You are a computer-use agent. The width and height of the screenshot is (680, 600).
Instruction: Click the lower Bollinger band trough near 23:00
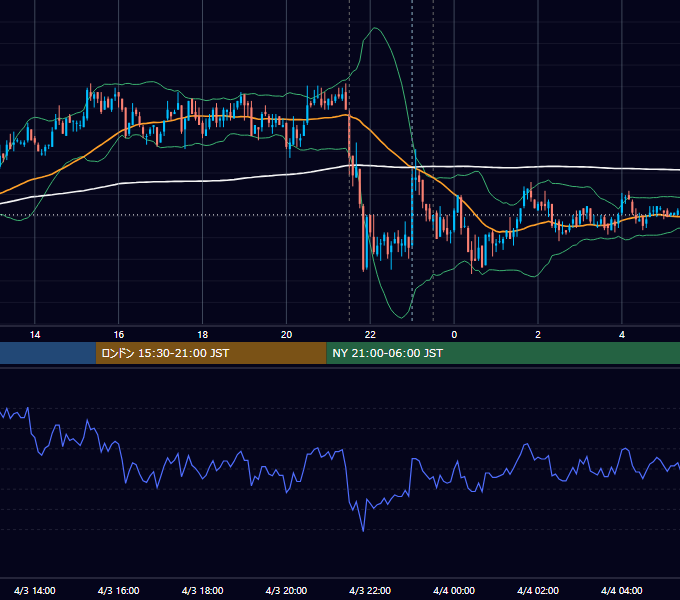click(x=402, y=317)
